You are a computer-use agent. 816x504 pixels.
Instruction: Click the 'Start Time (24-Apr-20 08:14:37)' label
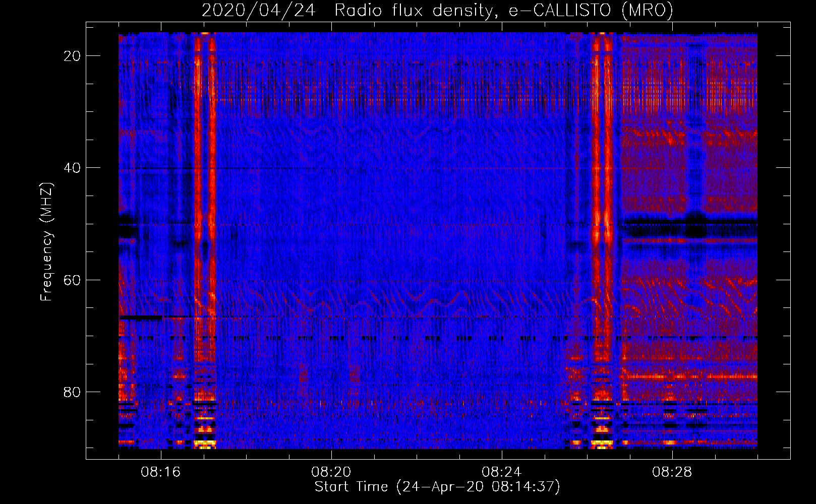[437, 487]
